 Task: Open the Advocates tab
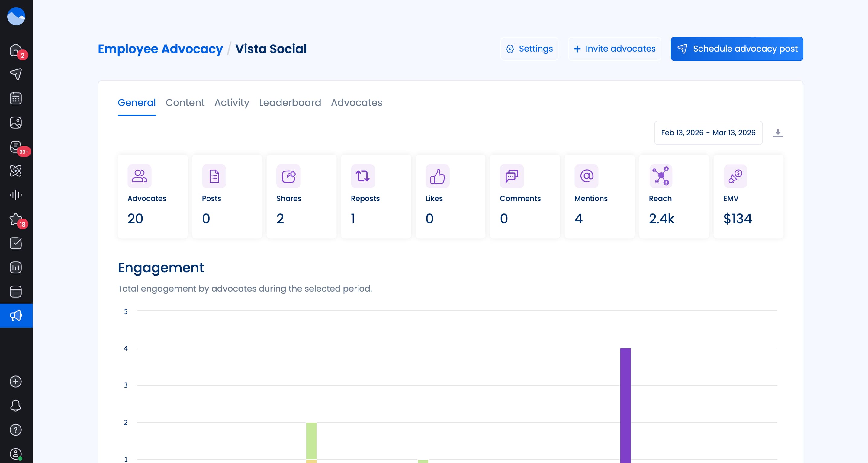coord(356,103)
